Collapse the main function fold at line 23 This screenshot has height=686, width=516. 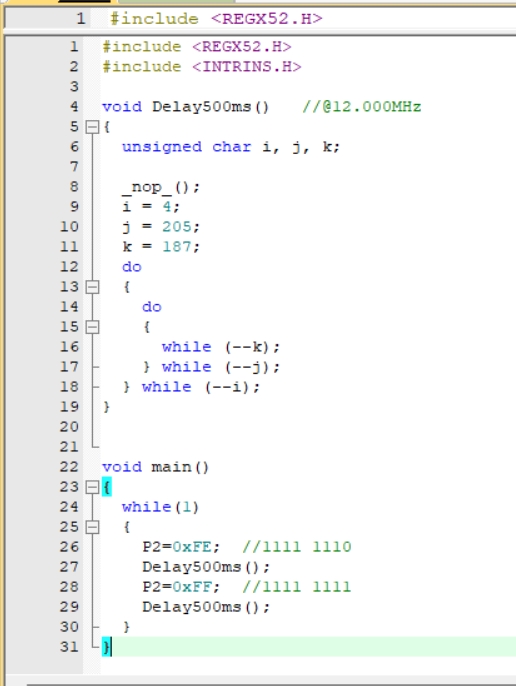coord(92,487)
